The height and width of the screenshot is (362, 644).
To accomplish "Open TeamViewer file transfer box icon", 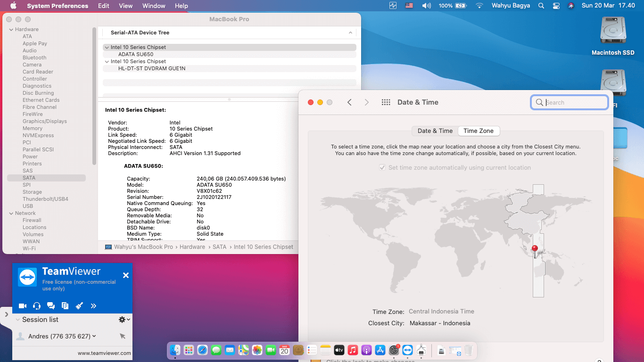I will [65, 306].
